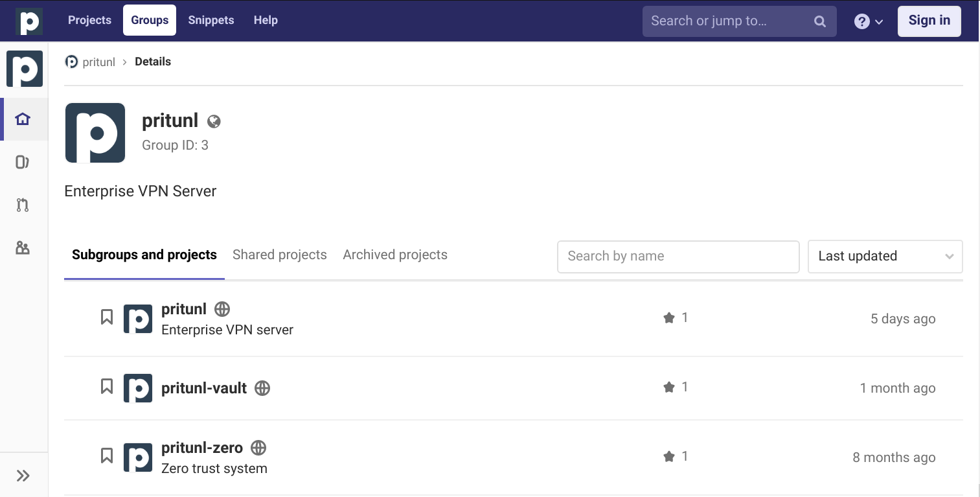Click the small pritunl breadcrumb icon
Viewport: 980px width, 497px height.
72,62
